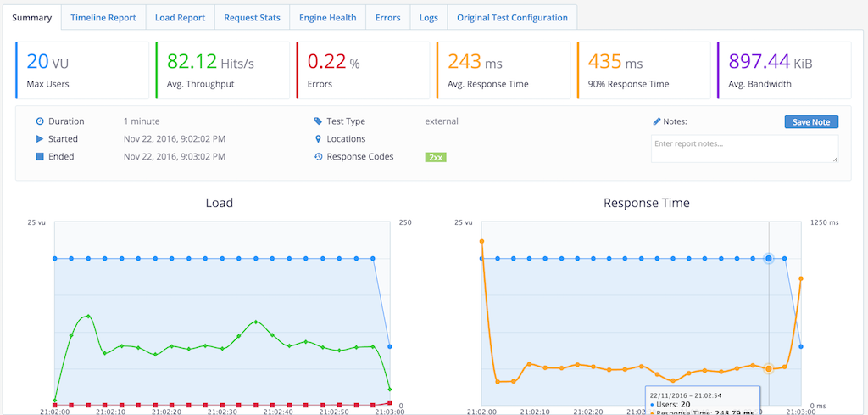Click the history icon next to Response Codes
This screenshot has height=415, width=868.
coord(318,157)
